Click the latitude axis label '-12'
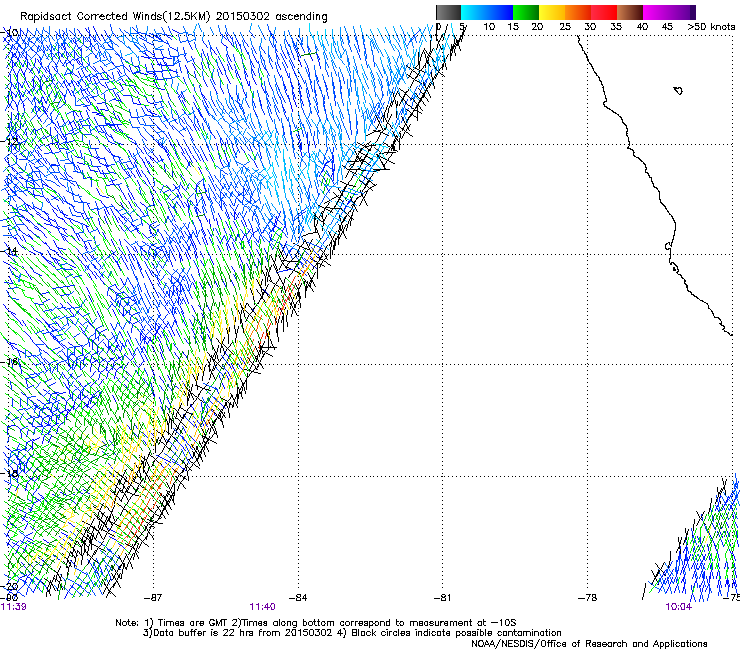 click(11, 141)
